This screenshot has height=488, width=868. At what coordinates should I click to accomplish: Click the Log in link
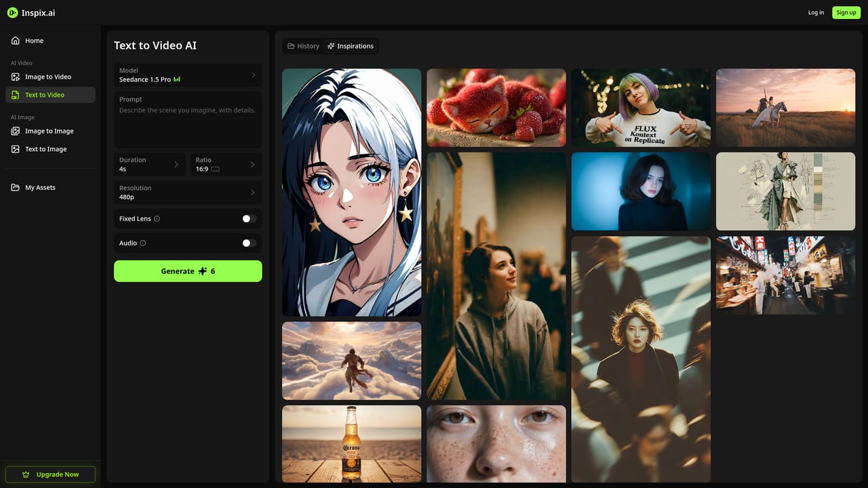(816, 12)
